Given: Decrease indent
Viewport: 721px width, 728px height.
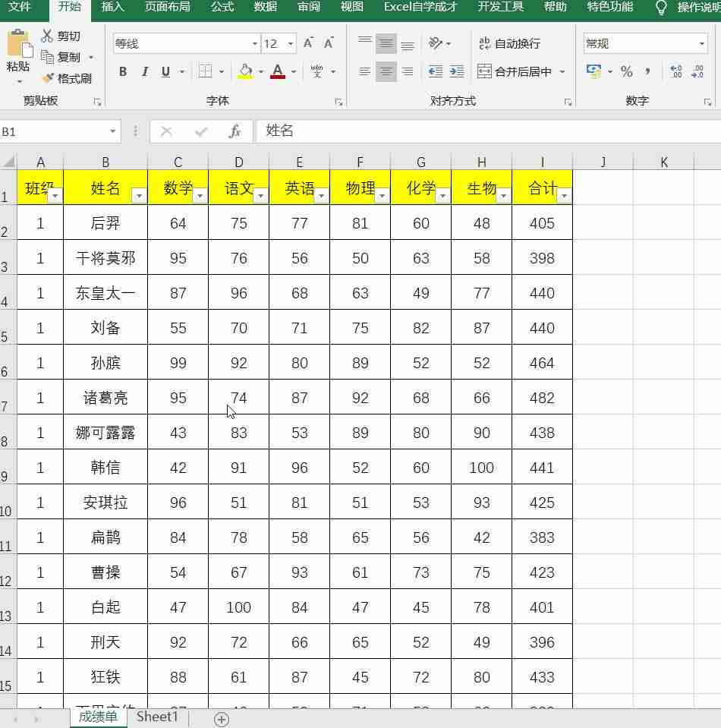Looking at the screenshot, I should point(436,71).
